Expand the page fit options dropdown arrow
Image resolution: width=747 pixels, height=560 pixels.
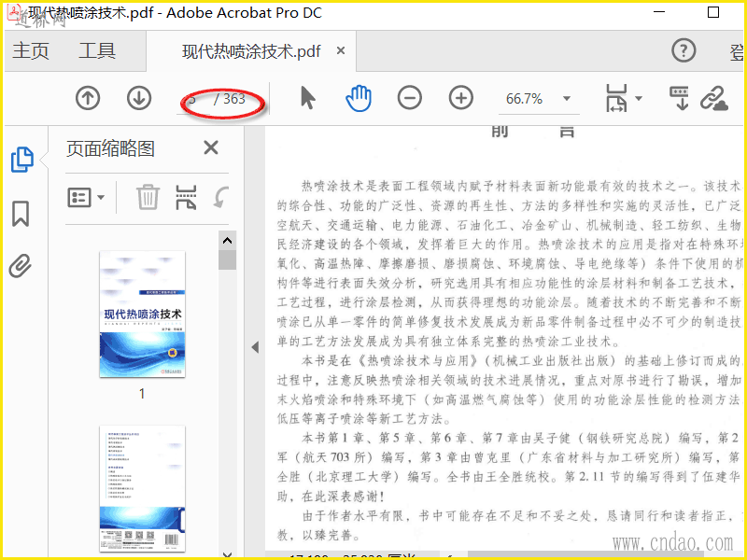639,98
